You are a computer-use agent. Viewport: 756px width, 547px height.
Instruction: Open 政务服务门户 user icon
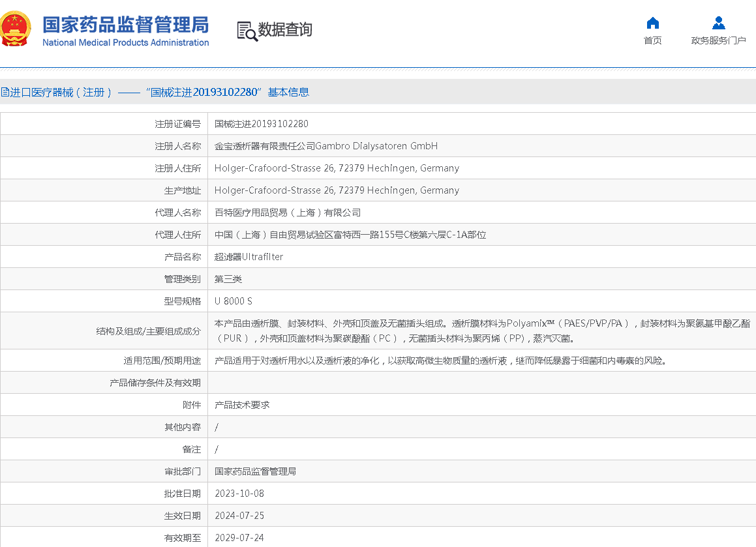pos(718,23)
